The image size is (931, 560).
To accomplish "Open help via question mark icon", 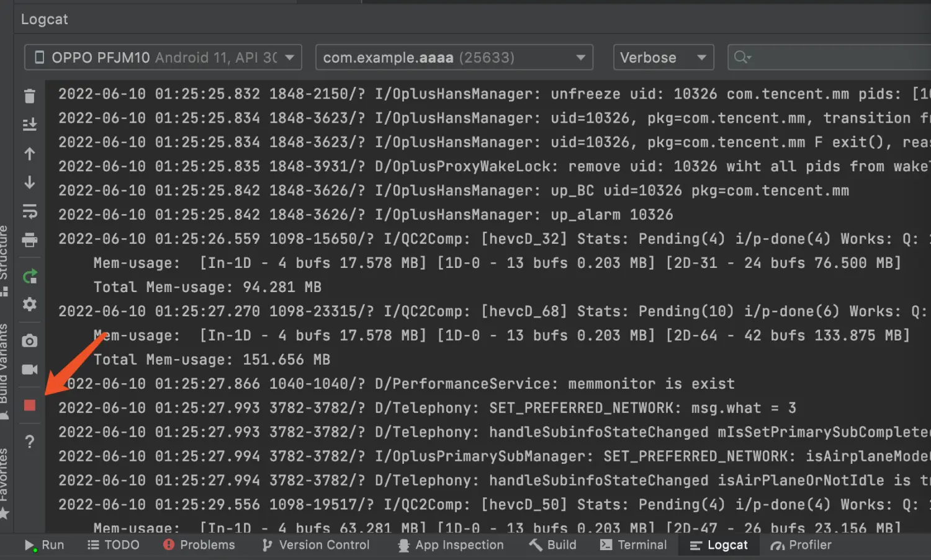I will click(x=29, y=442).
